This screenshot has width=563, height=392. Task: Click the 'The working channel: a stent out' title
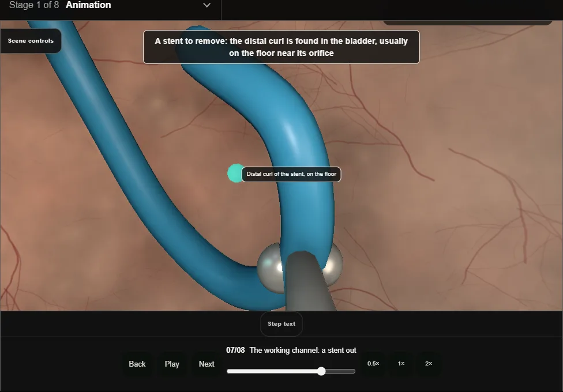[x=303, y=350]
